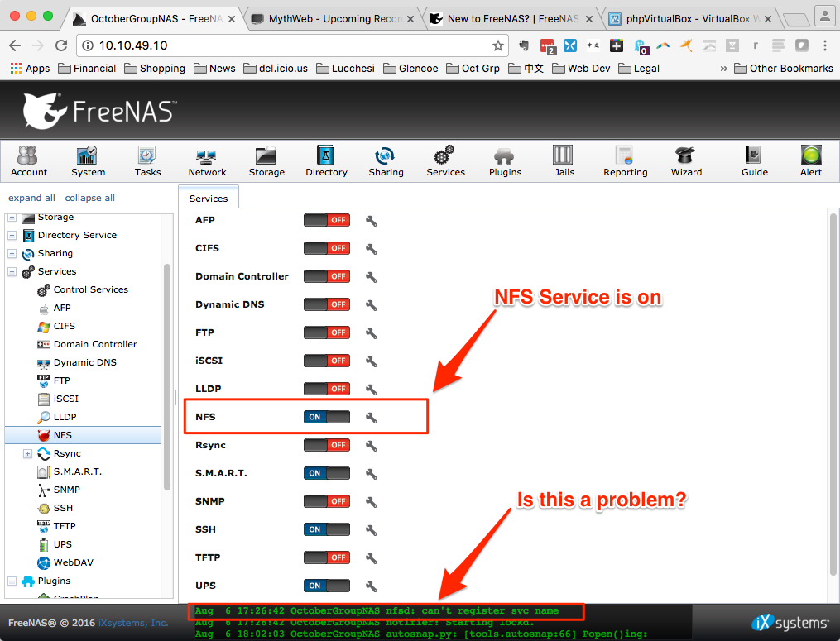Open the Chrome profile avatar button
840x641 pixels.
(x=823, y=15)
